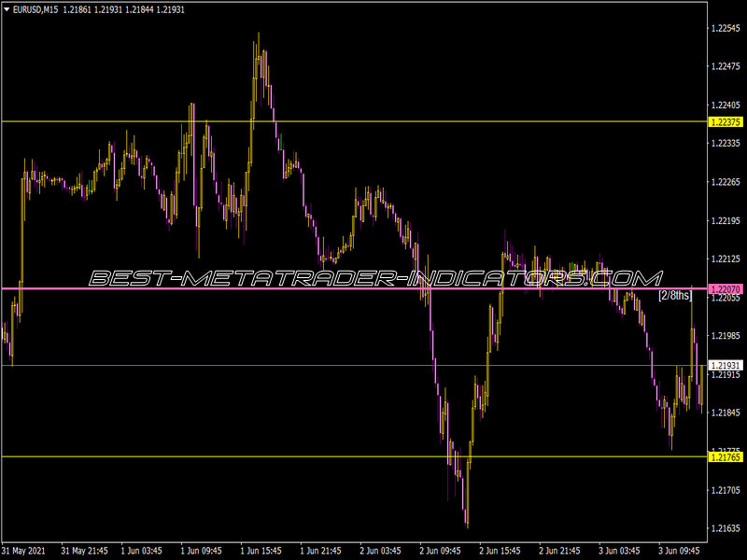Click the 2 Jun 09:45 time label
The height and width of the screenshot is (560, 747).
[440, 551]
